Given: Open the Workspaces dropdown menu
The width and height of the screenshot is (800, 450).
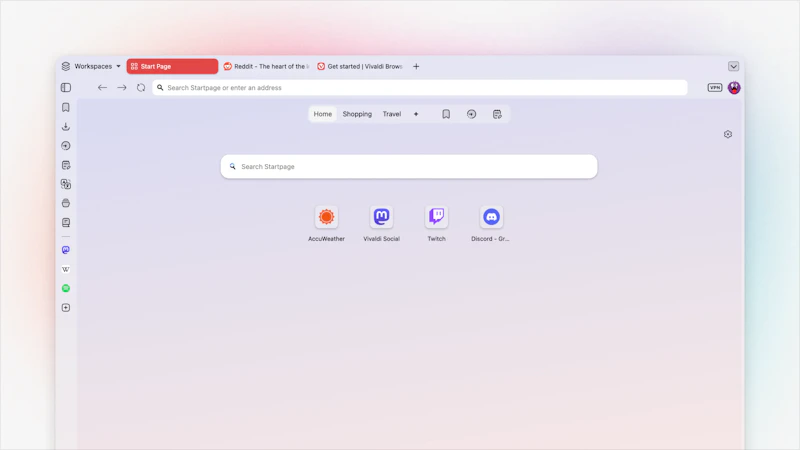Looking at the screenshot, I should tap(91, 66).
